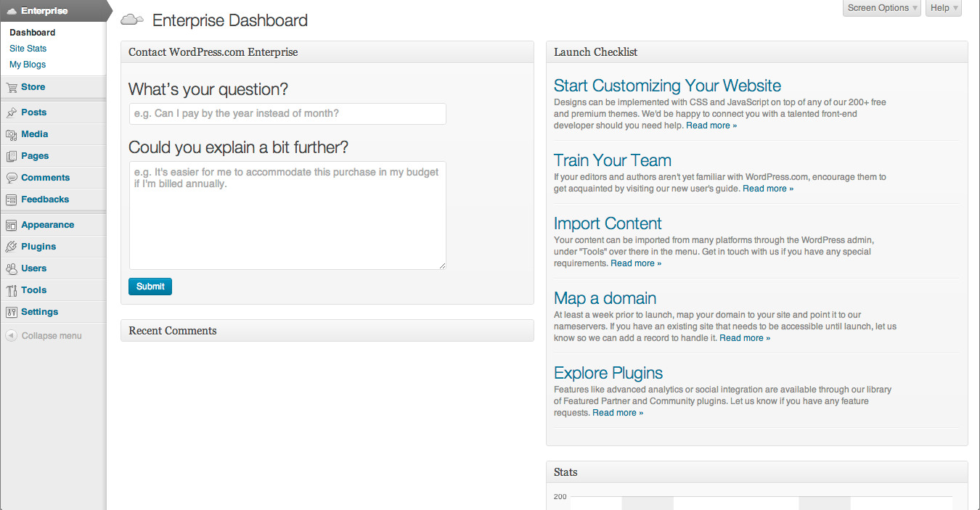Click Collapse menu text
Viewport: 980px width, 510px height.
point(52,336)
